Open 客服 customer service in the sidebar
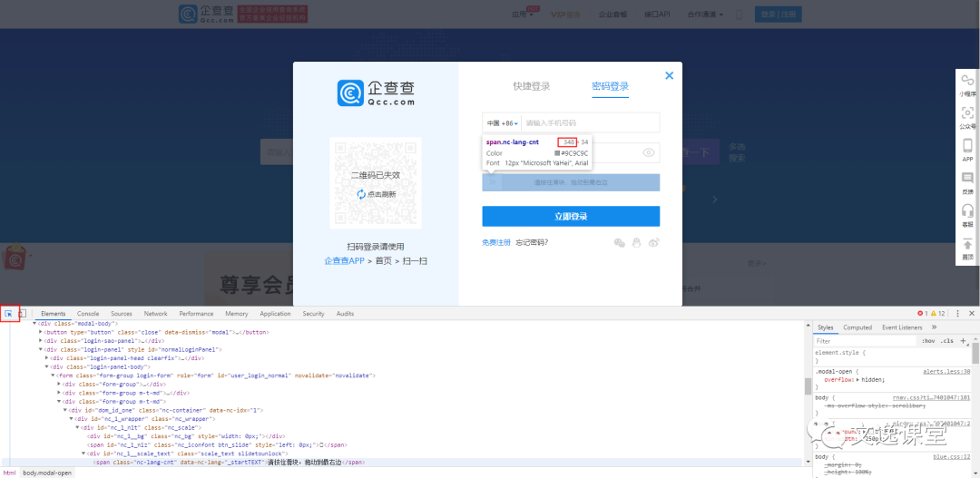Viewport: 980px width, 478px height. pyautogui.click(x=967, y=216)
